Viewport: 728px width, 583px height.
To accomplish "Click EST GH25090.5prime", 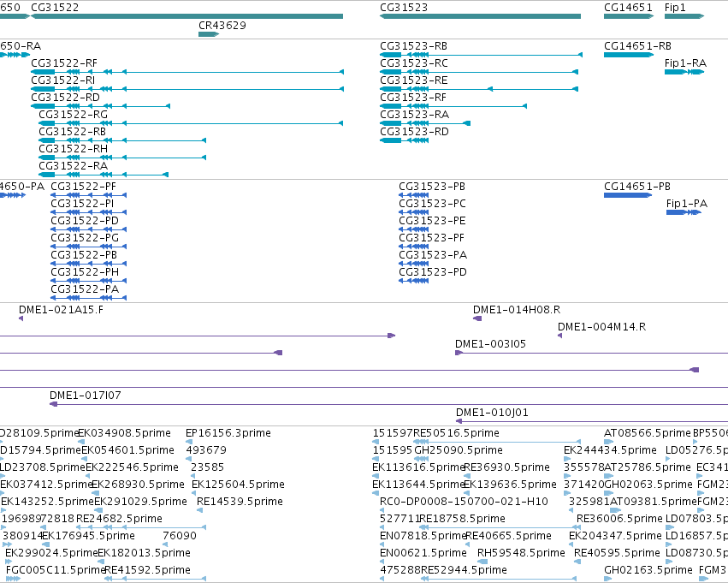I will click(x=459, y=450).
